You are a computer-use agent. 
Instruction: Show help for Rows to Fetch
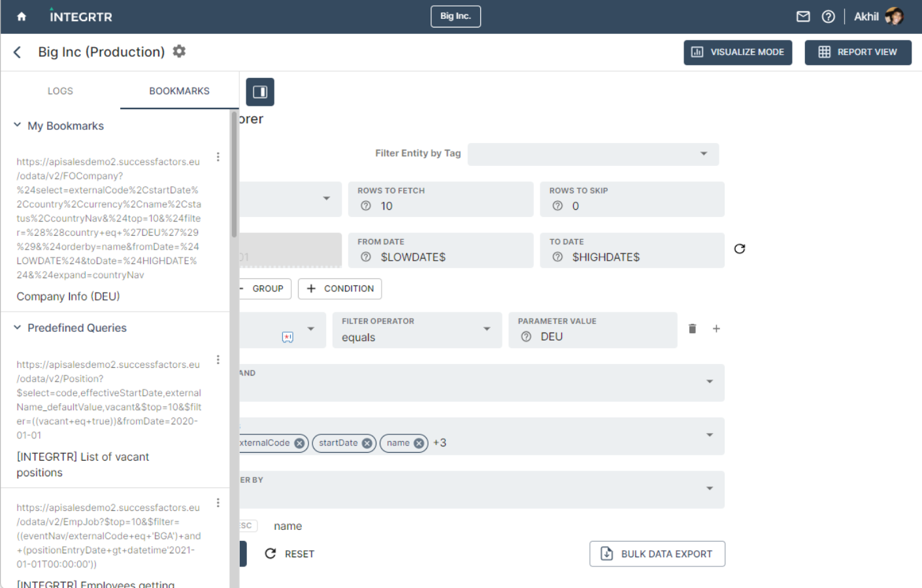pos(366,206)
